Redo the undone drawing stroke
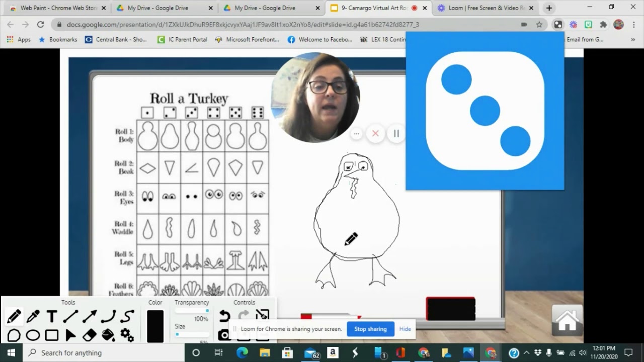The image size is (644, 362). (x=244, y=316)
